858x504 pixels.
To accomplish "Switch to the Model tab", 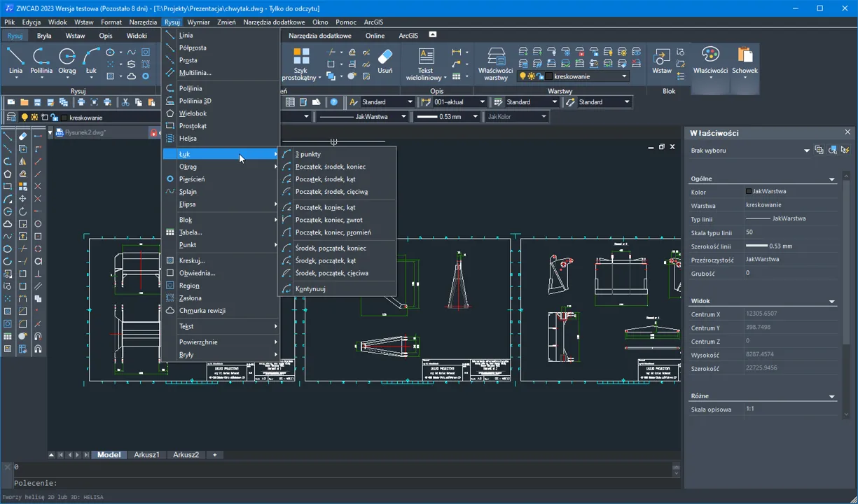I will pos(109,455).
